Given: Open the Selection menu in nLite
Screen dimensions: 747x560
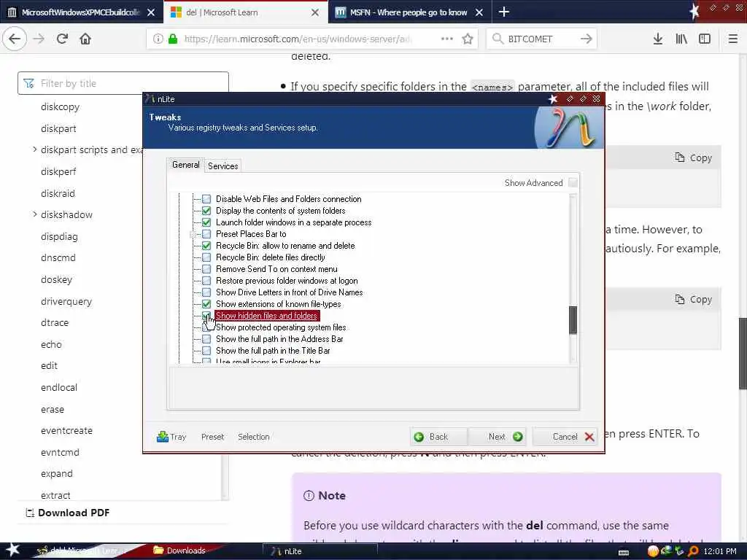Looking at the screenshot, I should coord(253,437).
